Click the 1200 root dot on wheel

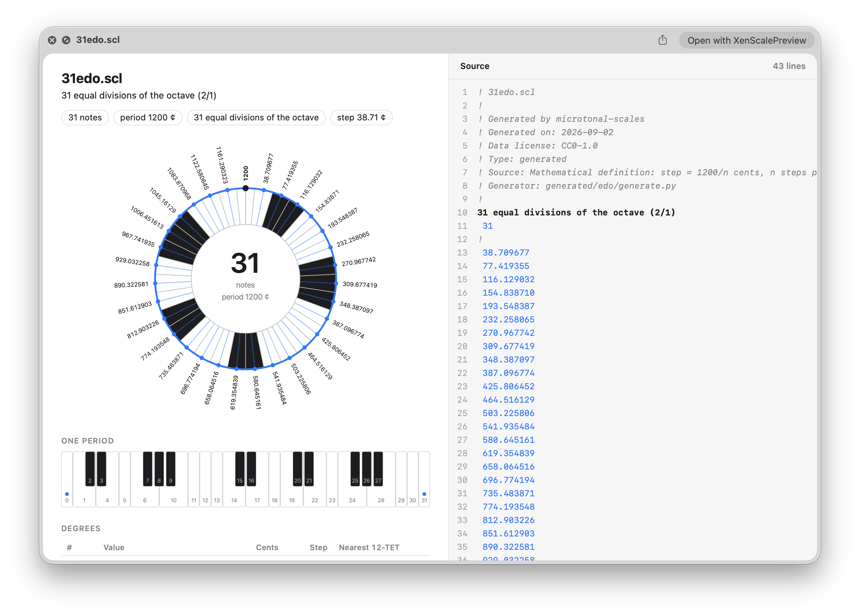coord(246,188)
